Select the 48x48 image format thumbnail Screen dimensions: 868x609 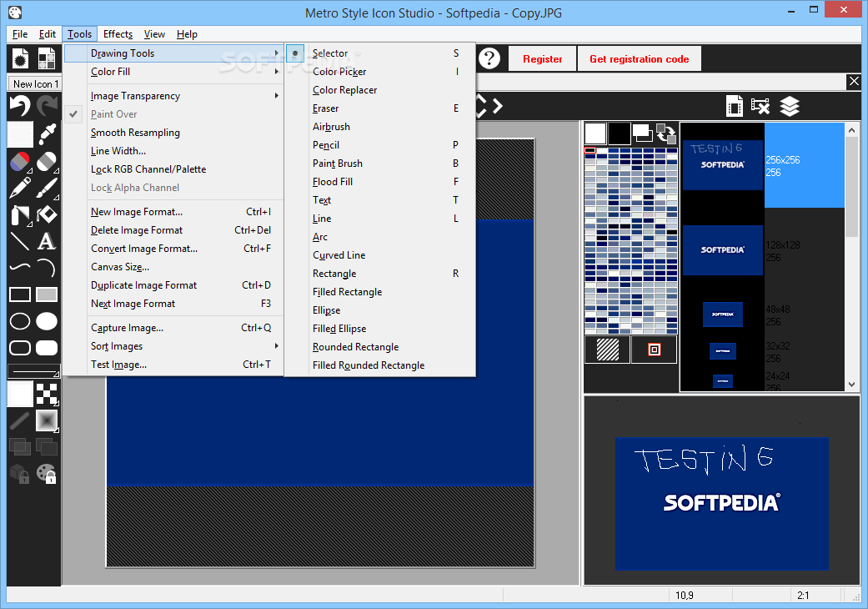click(x=723, y=315)
